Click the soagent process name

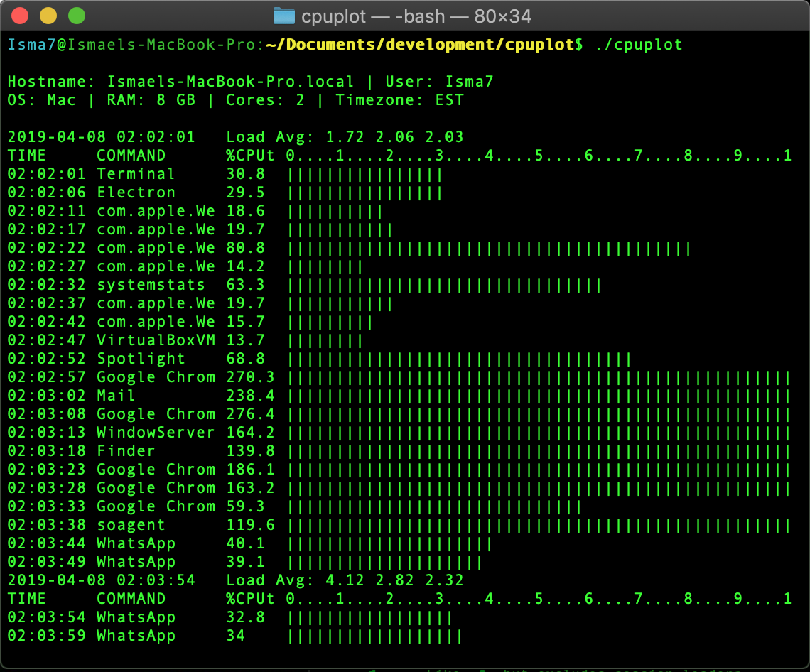click(x=131, y=525)
